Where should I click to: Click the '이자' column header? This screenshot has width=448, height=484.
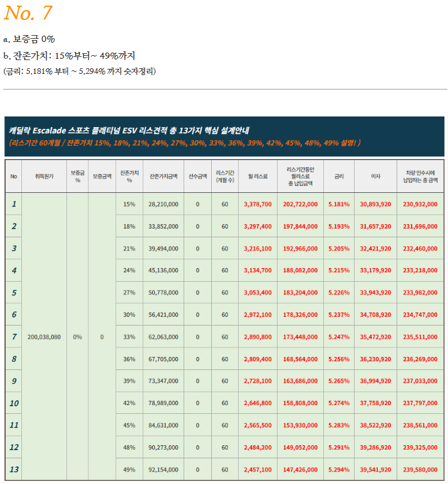[x=375, y=176]
